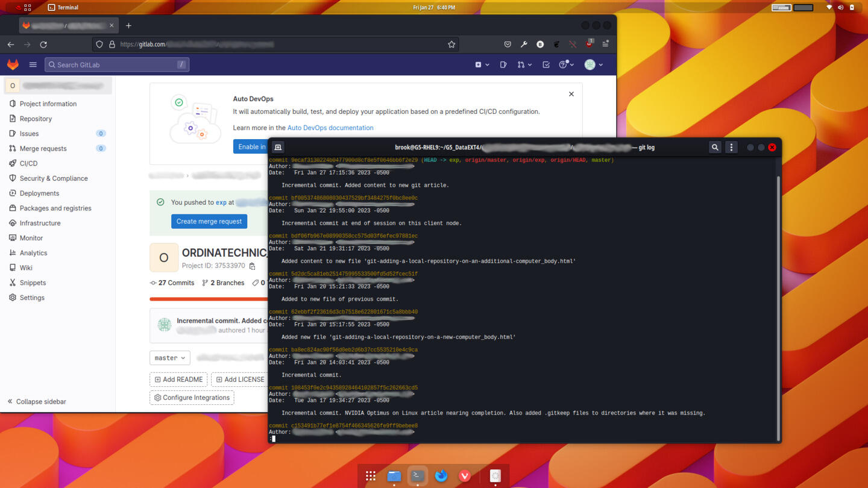Collapse the GitLab sidebar

point(37,402)
